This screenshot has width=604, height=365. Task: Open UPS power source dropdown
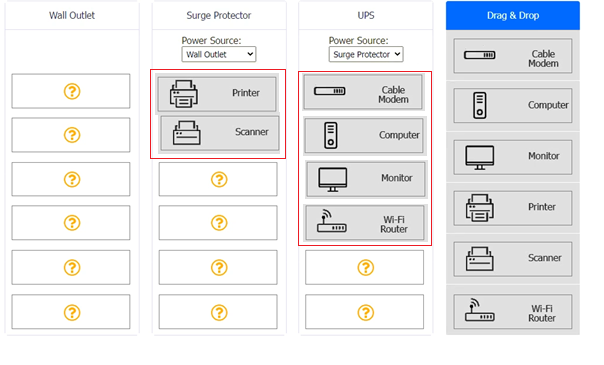pyautogui.click(x=366, y=54)
